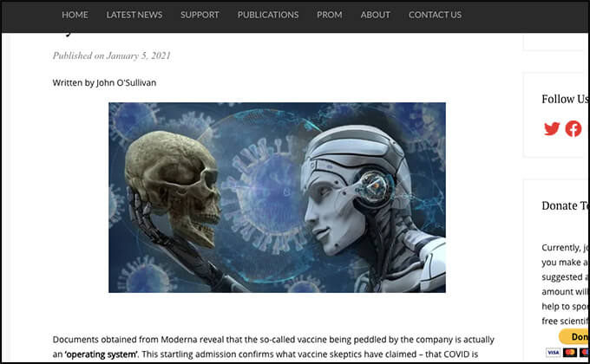Image resolution: width=590 pixels, height=364 pixels.
Task: Visit the CONTACT US page
Action: point(435,15)
